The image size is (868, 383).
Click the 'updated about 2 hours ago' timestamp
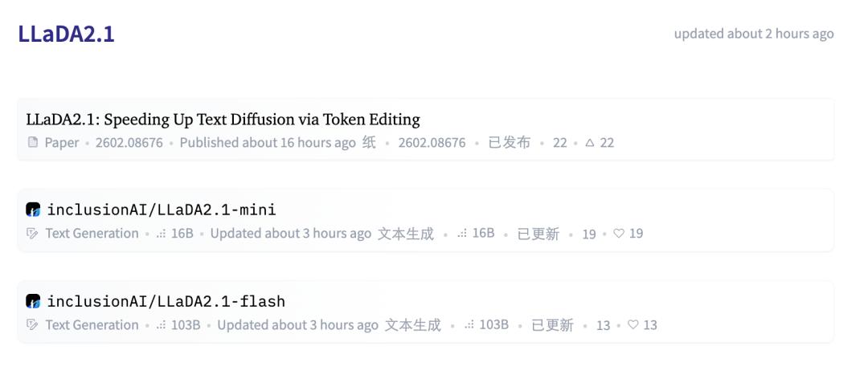coord(753,34)
